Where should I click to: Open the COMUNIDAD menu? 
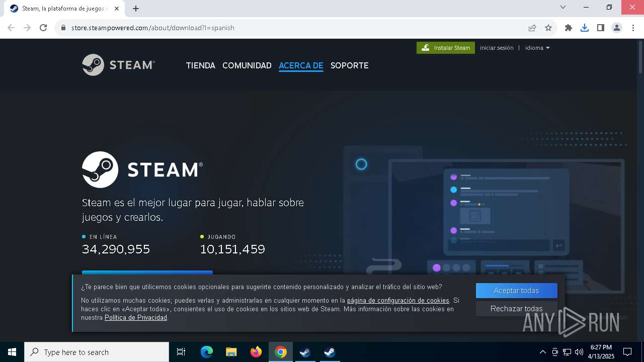coord(247,65)
